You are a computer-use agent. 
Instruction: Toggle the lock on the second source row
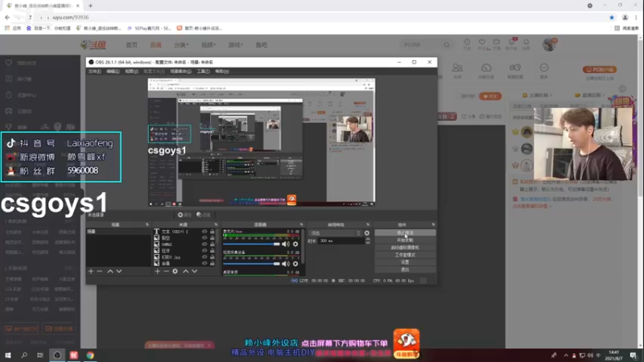click(x=213, y=238)
